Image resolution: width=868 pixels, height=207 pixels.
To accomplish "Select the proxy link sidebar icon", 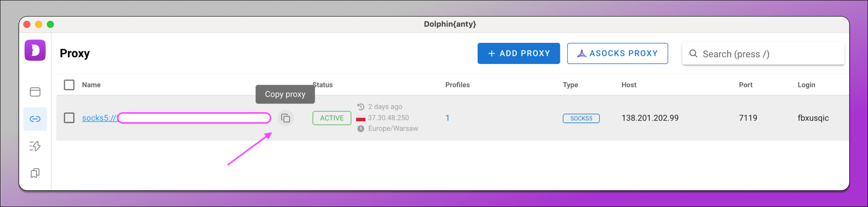I will pos(35,119).
